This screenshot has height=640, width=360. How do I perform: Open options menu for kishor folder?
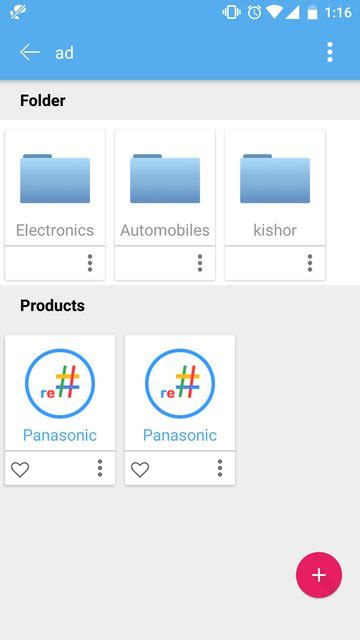(310, 263)
